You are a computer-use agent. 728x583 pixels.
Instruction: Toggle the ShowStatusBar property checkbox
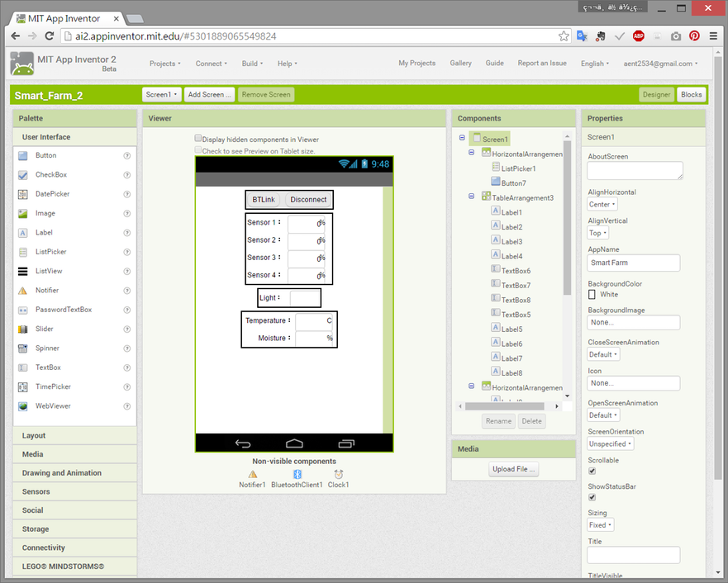pos(592,497)
